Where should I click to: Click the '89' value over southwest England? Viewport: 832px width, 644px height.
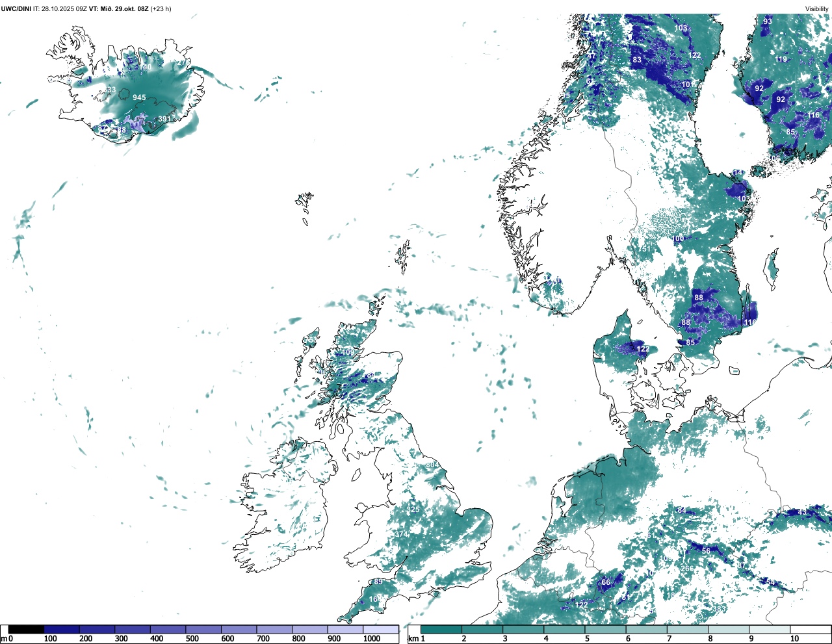[378, 582]
